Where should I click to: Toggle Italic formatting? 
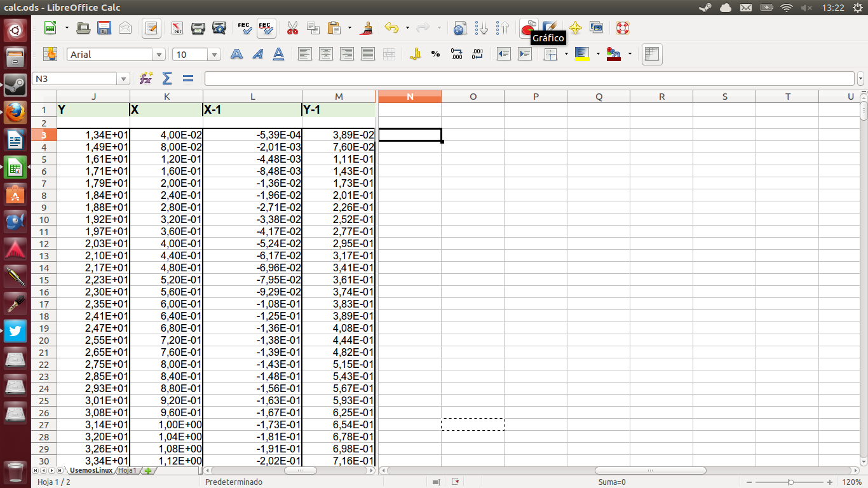coord(257,54)
